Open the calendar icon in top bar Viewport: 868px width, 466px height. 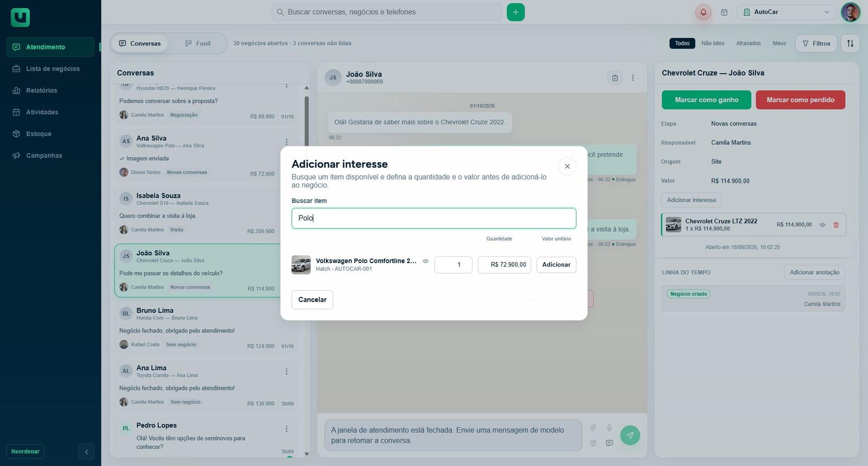(x=724, y=12)
